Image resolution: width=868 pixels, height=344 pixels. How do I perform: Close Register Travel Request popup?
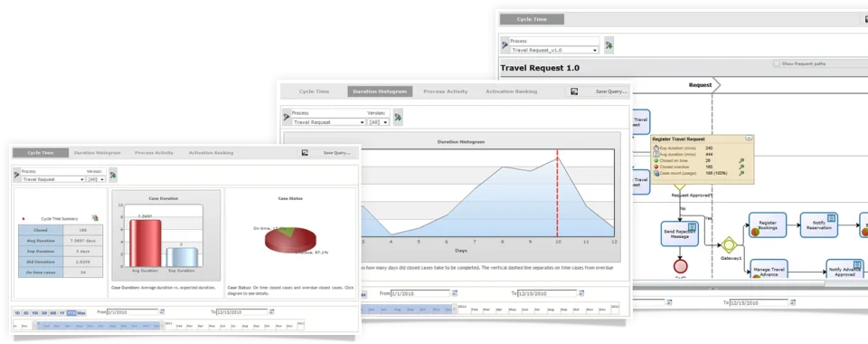749,138
